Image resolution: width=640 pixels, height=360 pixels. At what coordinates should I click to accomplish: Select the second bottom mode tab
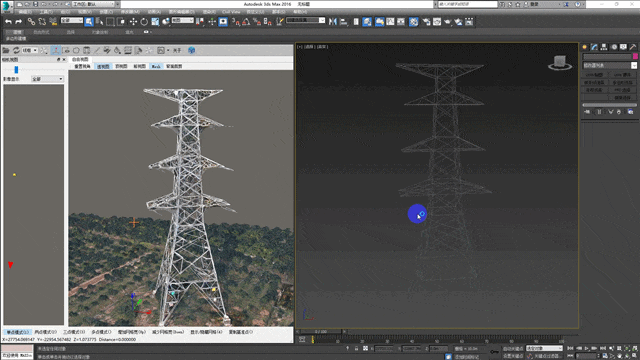(45, 332)
